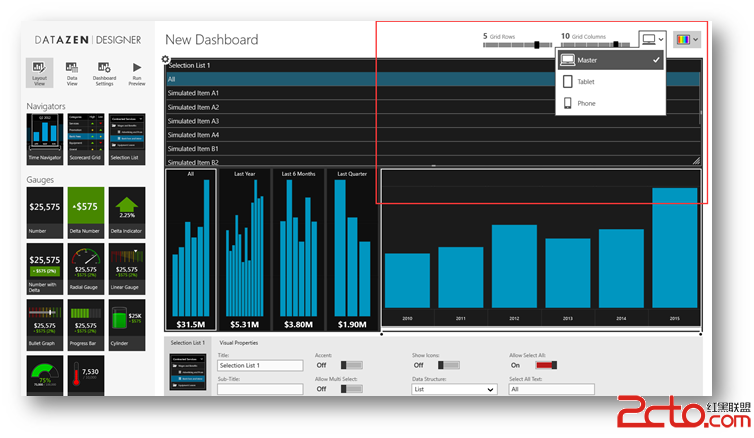Enable the Show Icons switch
Screen dimensions: 754x438
pos(449,365)
